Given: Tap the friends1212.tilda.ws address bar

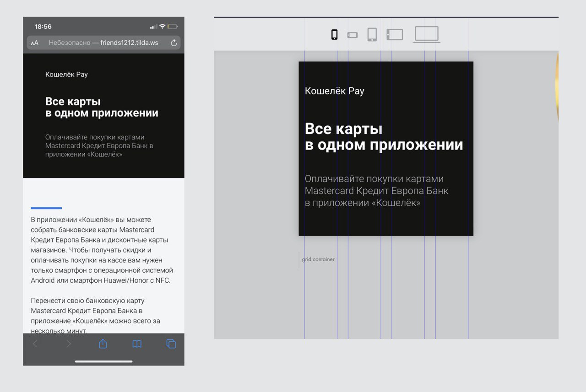Looking at the screenshot, I should (x=103, y=43).
